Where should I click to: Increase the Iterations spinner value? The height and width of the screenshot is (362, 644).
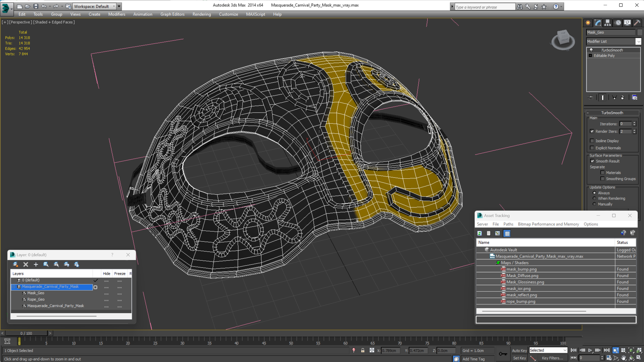[634, 122]
